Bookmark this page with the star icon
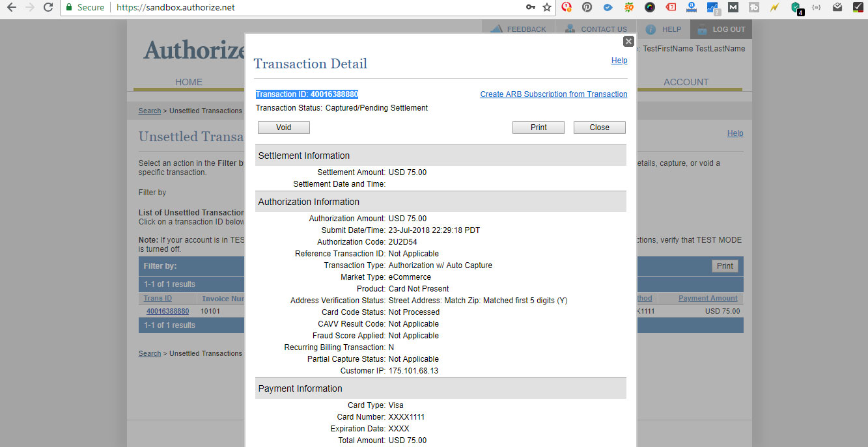Viewport: 868px width, 447px height. click(547, 8)
